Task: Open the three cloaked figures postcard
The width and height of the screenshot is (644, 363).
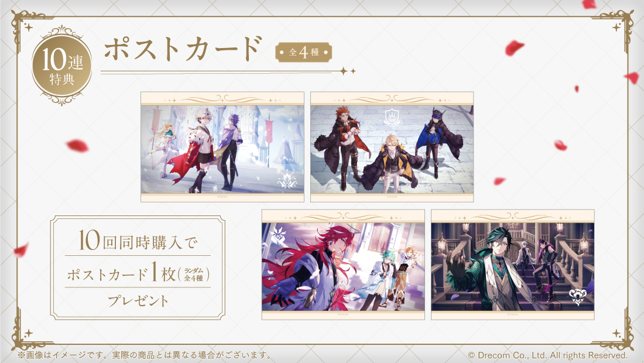Action: click(392, 146)
